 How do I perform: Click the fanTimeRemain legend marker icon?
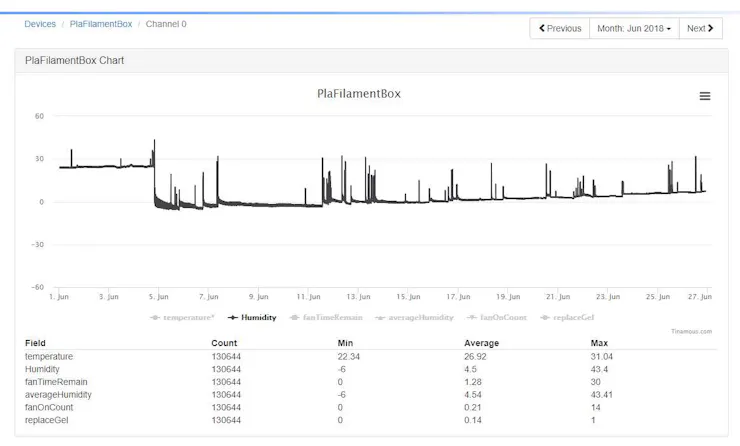pos(295,317)
